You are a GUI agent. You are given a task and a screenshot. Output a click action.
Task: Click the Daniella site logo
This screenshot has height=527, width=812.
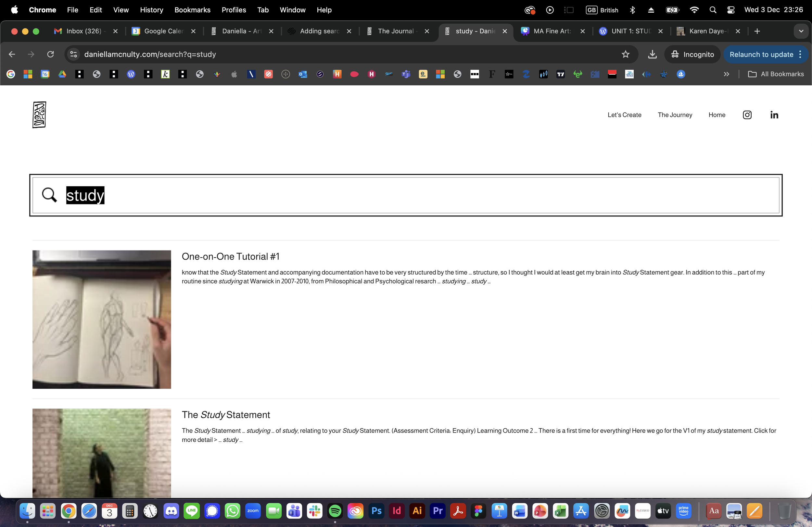39,115
